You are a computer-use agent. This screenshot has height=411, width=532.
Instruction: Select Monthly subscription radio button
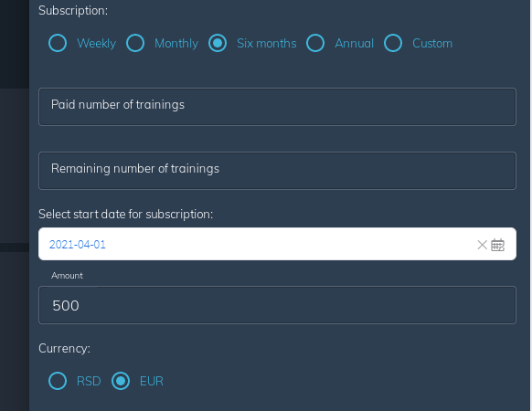coord(135,43)
